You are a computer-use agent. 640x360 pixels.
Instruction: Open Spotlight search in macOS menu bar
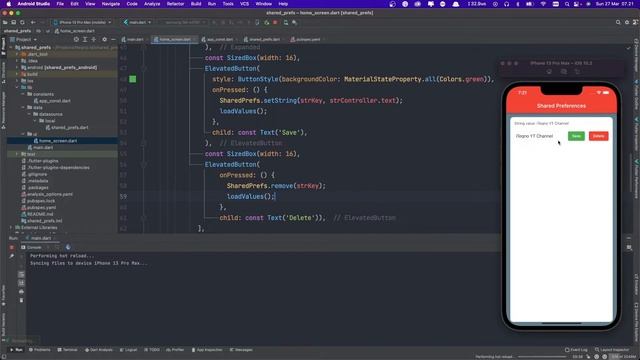click(567, 4)
